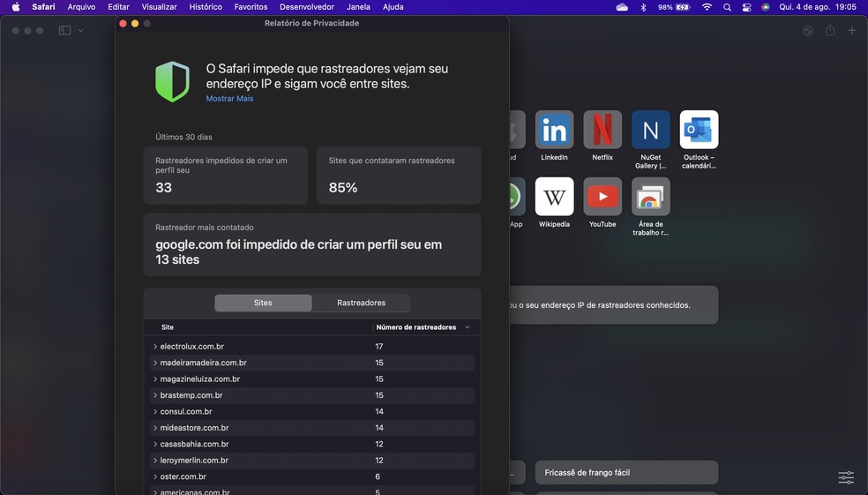The height and width of the screenshot is (495, 868).
Task: Click the Safari sidebar toggle icon
Action: (x=64, y=31)
